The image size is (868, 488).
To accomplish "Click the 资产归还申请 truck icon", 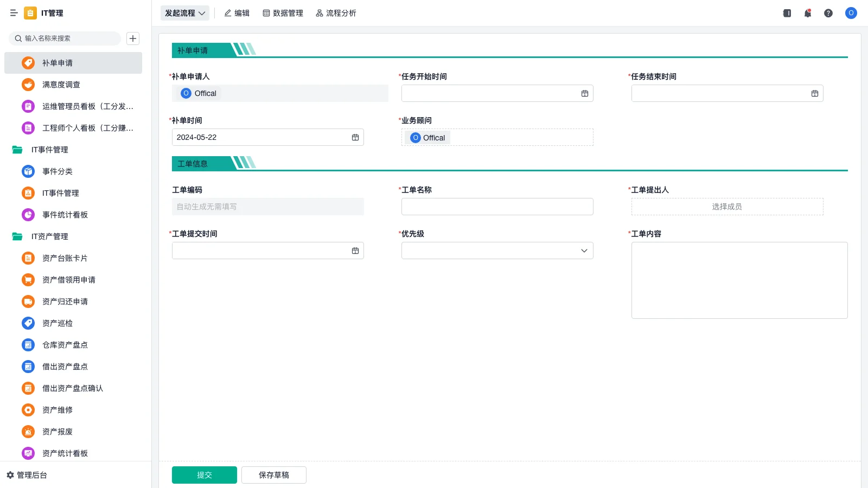I will coord(28,301).
